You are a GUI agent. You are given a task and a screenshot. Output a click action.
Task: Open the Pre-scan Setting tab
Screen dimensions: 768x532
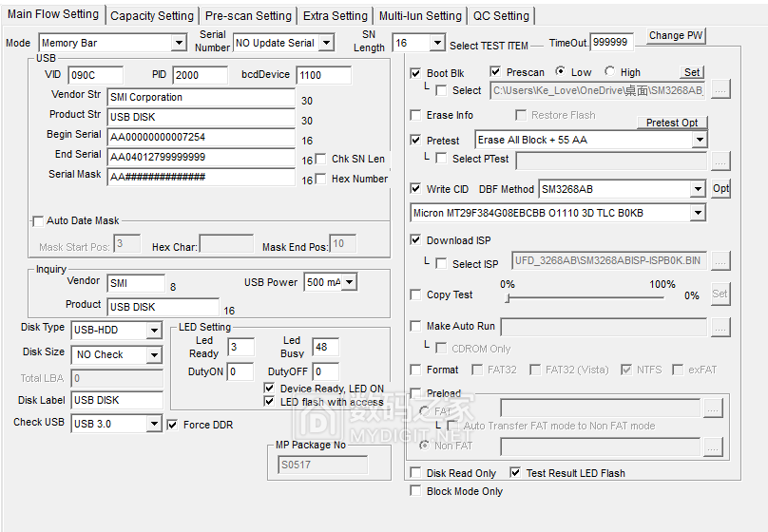[248, 15]
